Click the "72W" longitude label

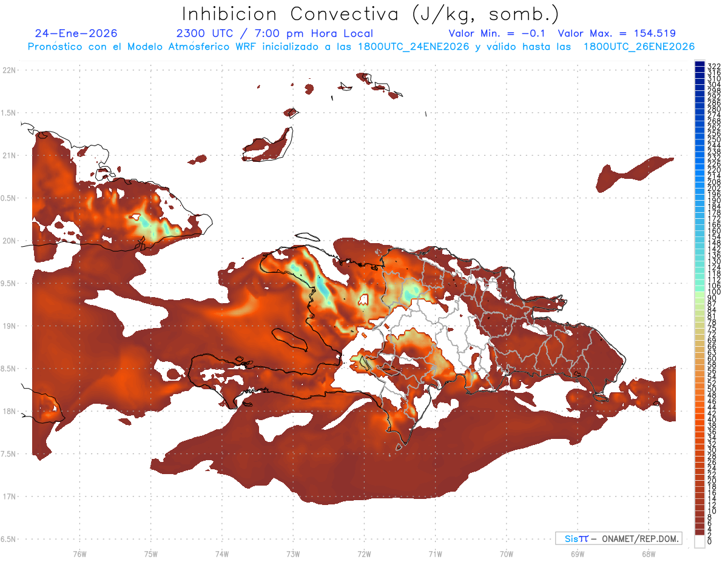point(364,554)
